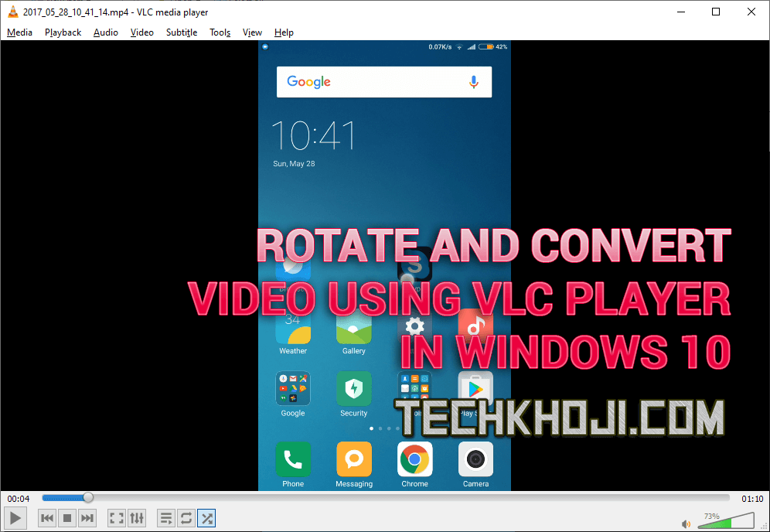The height and width of the screenshot is (532, 770).
Task: Open the Tools menu
Action: (220, 32)
